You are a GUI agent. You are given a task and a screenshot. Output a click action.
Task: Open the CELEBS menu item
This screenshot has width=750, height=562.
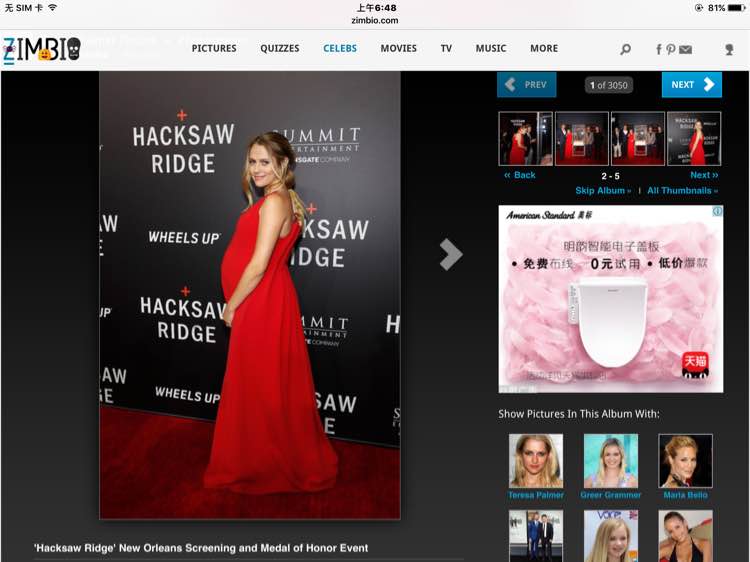click(340, 48)
